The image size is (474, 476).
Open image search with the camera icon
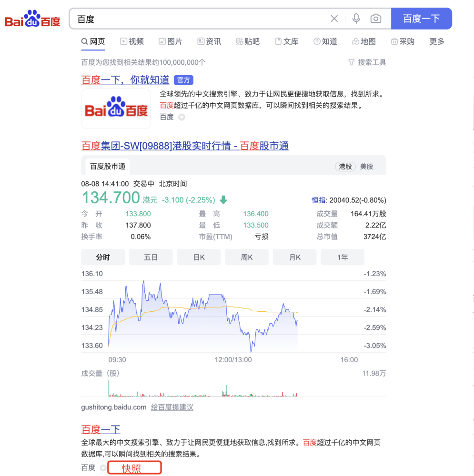(376, 19)
